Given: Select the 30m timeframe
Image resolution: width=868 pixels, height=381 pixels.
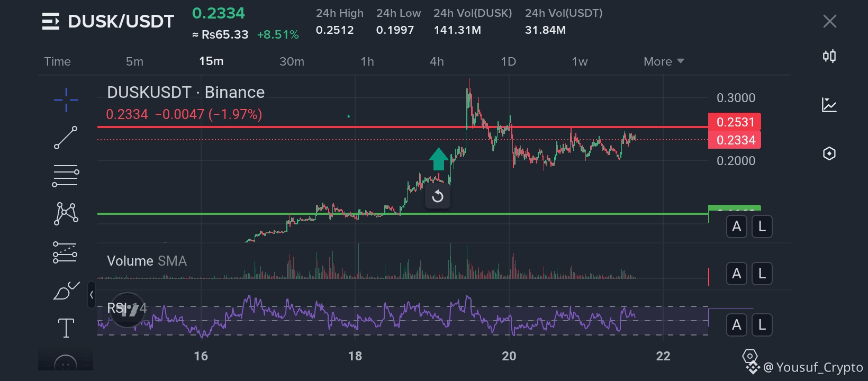Looking at the screenshot, I should [x=292, y=61].
